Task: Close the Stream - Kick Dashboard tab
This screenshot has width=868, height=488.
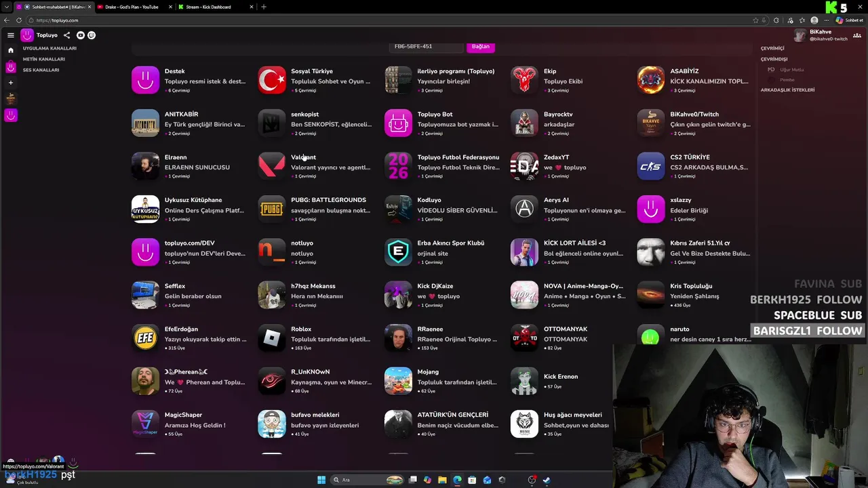Action: coord(252,7)
